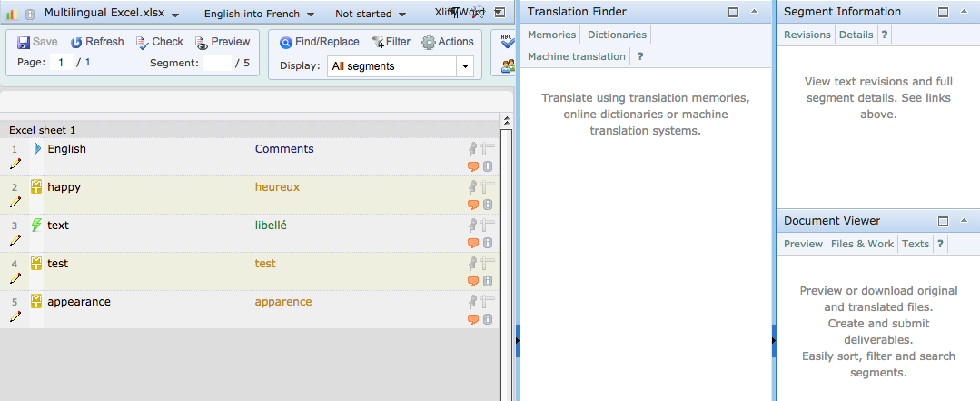This screenshot has height=401, width=980.
Task: Click the pencil edit icon for segment 2
Action: (15, 203)
